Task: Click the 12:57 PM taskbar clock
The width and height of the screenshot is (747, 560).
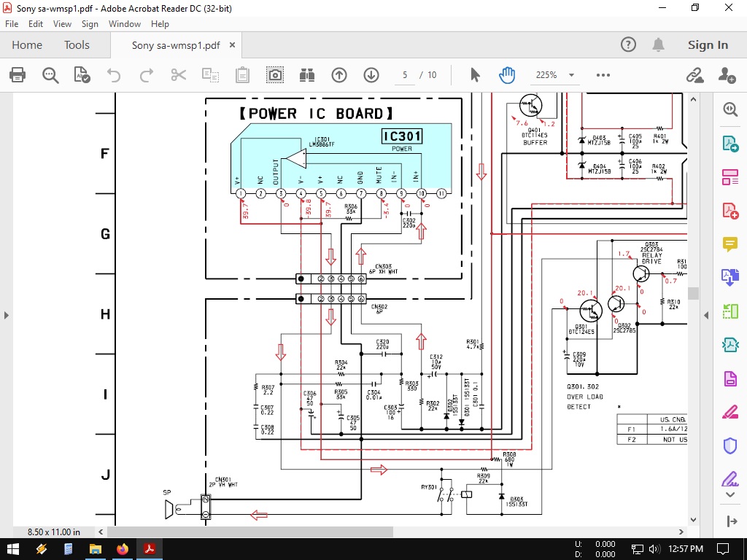Action: click(686, 549)
